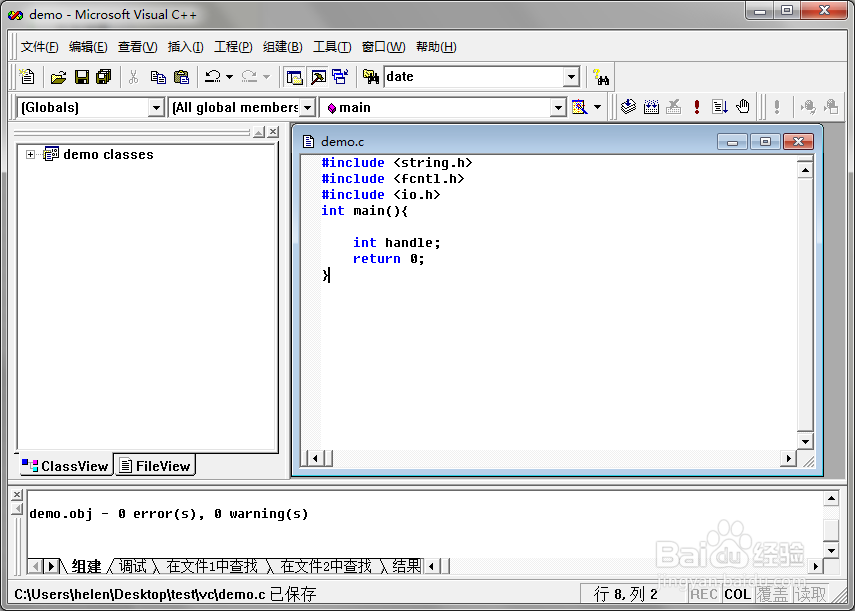Screen dimensions: 855x611
Task: Click the Find in Files binoculars icon
Action: click(x=371, y=77)
